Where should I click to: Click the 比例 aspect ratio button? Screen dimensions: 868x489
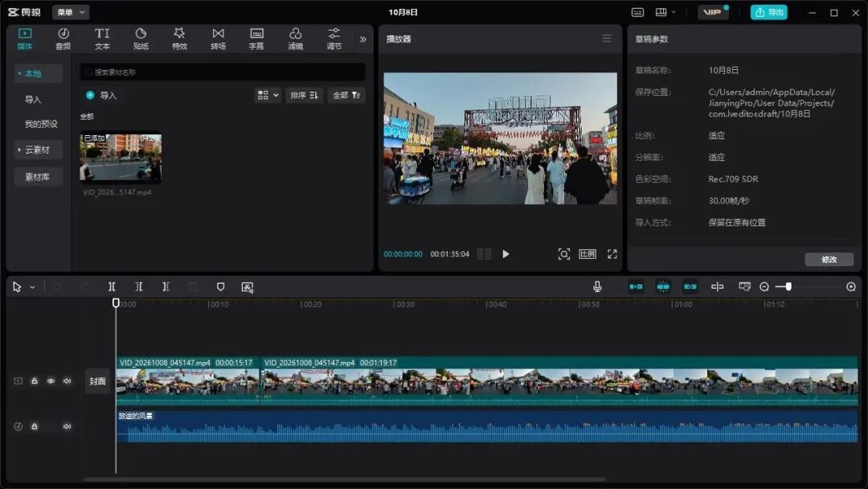click(588, 253)
